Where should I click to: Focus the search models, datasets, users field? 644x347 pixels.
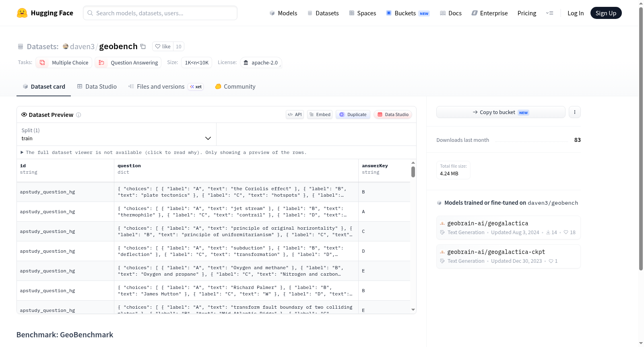160,13
